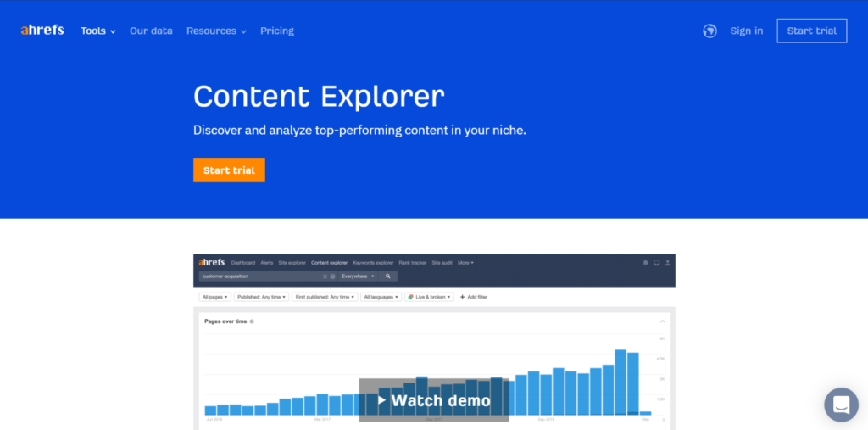Collapse the Pages over time panel
Image resolution: width=868 pixels, height=430 pixels.
click(x=662, y=321)
